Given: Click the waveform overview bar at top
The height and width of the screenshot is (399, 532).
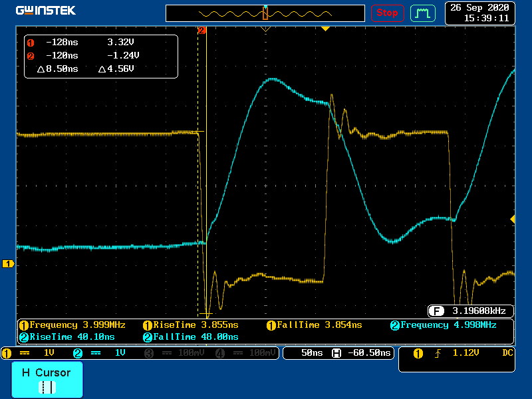Looking at the screenshot, I should pos(265,13).
